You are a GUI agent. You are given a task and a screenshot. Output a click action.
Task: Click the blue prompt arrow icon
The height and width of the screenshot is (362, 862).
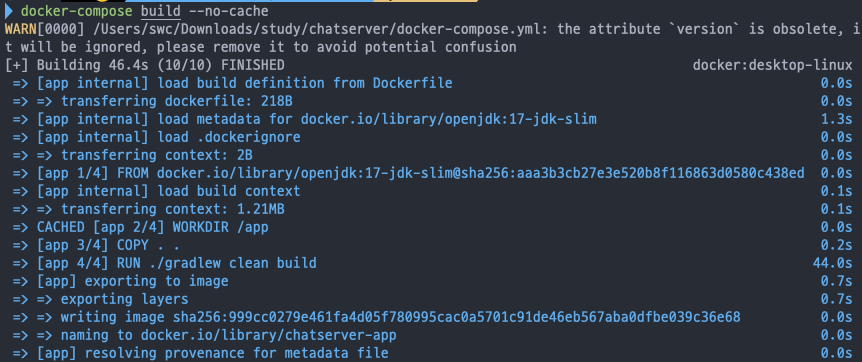(x=9, y=11)
